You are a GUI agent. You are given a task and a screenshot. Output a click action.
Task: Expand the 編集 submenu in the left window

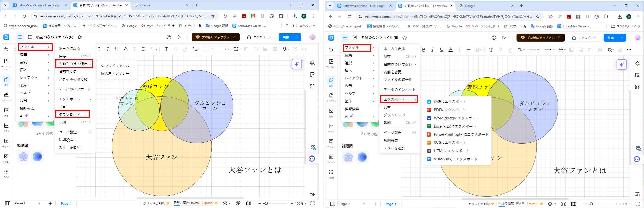tap(35, 55)
